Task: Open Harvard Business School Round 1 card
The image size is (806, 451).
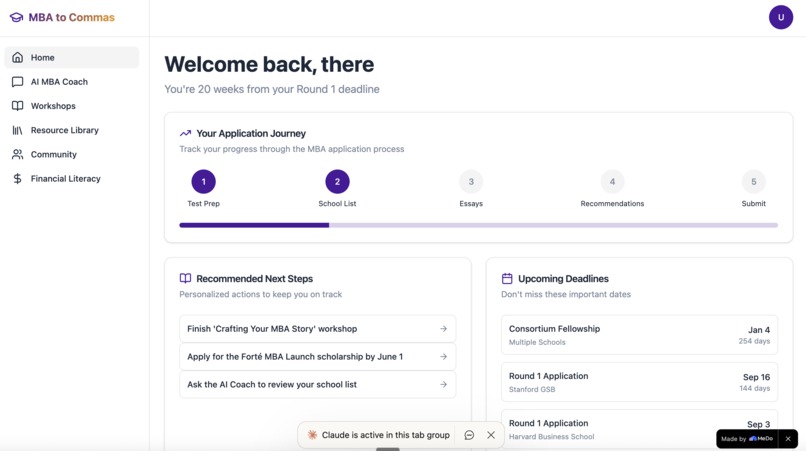Action: [639, 430]
